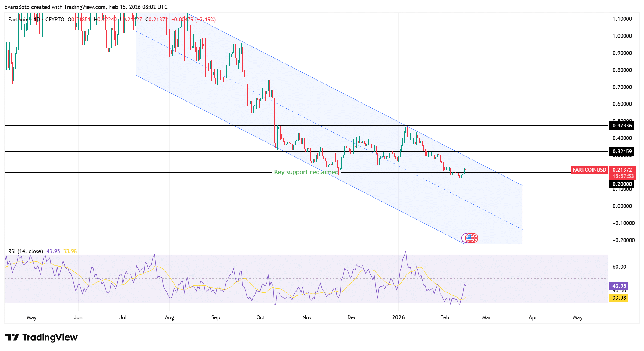
Task: Open the CRYPTO exchange selector in the legend
Action: [x=55, y=19]
